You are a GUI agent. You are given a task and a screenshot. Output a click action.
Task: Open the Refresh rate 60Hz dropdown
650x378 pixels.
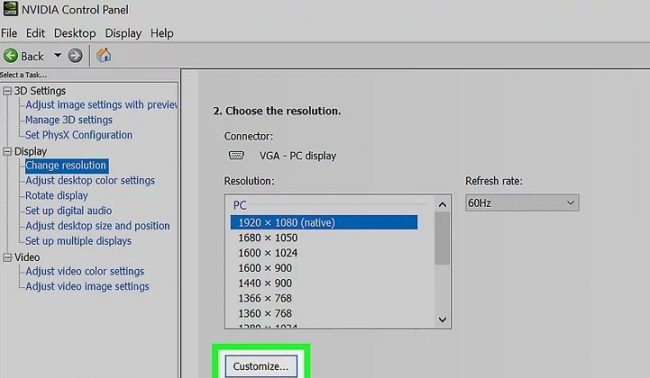(522, 203)
